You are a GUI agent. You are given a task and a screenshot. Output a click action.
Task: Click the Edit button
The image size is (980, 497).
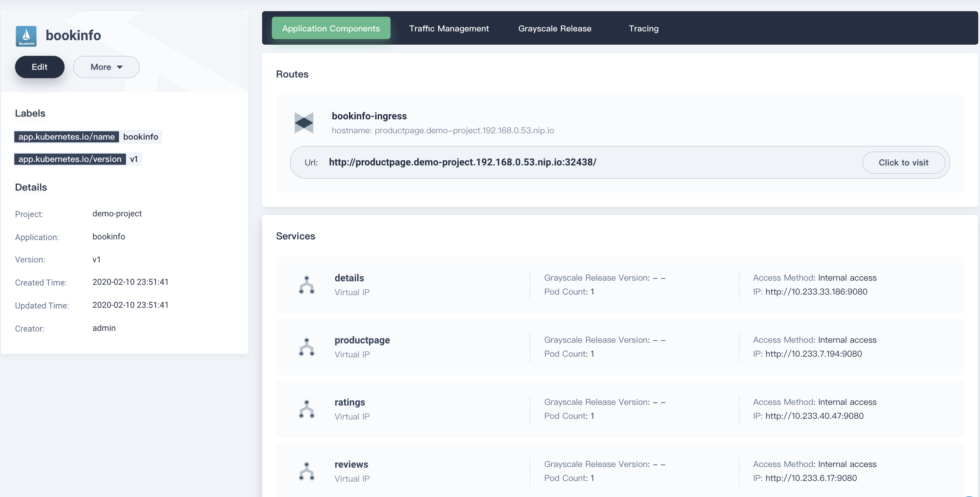39,67
